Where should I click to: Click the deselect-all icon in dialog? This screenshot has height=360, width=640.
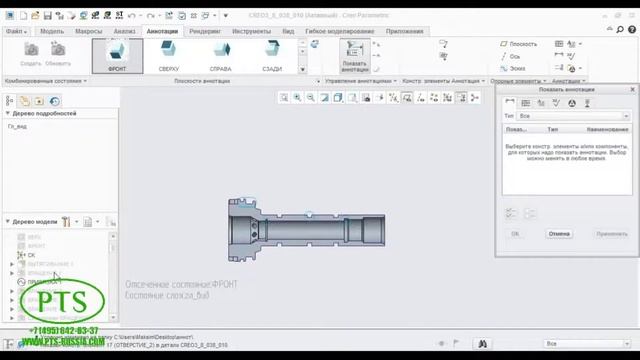tap(529, 213)
